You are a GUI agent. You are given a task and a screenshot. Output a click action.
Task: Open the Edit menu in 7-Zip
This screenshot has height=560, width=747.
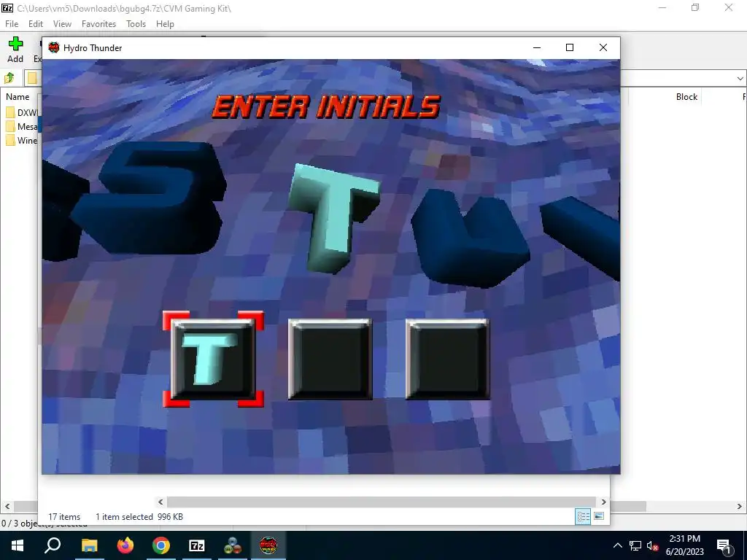point(35,24)
